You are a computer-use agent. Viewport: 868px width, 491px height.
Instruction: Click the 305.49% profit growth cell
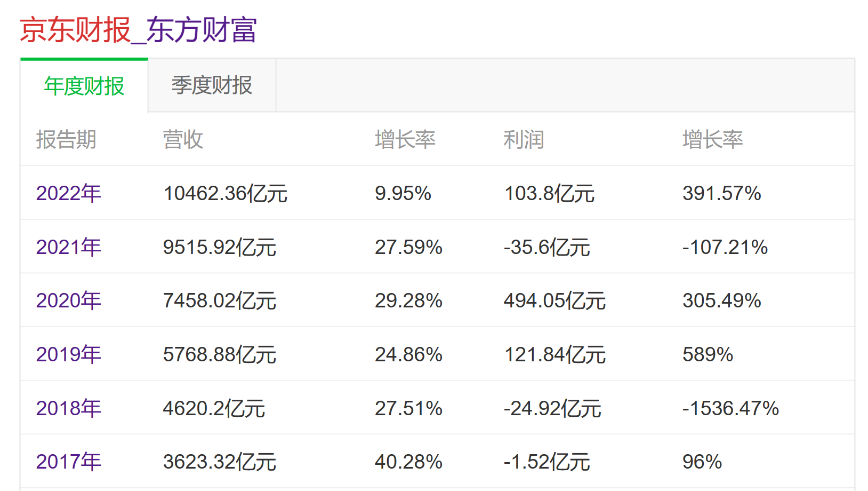722,300
